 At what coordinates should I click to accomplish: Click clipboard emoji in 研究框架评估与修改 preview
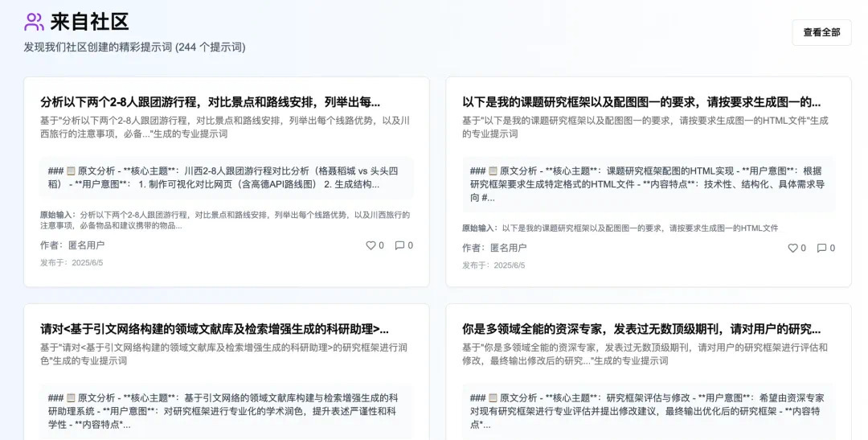493,398
